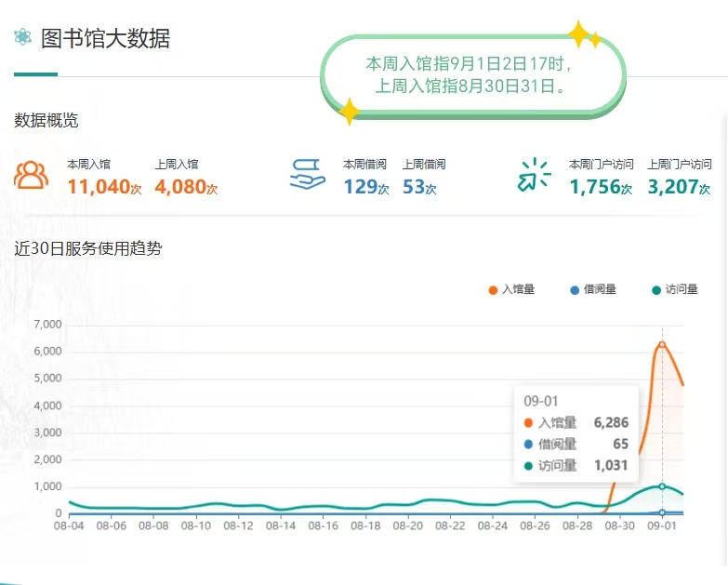This screenshot has width=728, height=585.
Task: Click the yellow sparkle star at banner top-right
Action: [x=582, y=36]
